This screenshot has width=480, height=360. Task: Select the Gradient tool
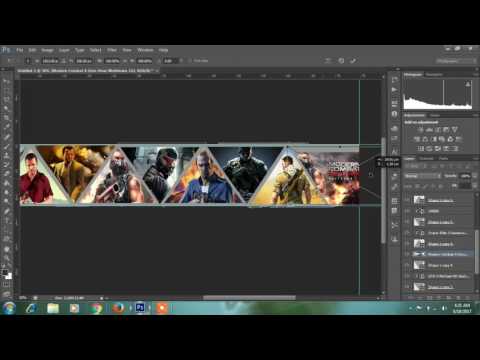(7, 183)
